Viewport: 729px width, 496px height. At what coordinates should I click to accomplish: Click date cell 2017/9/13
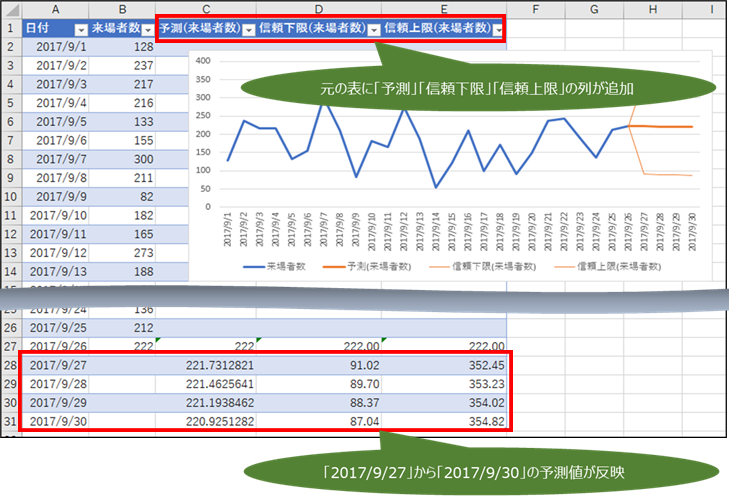[x=55, y=271]
